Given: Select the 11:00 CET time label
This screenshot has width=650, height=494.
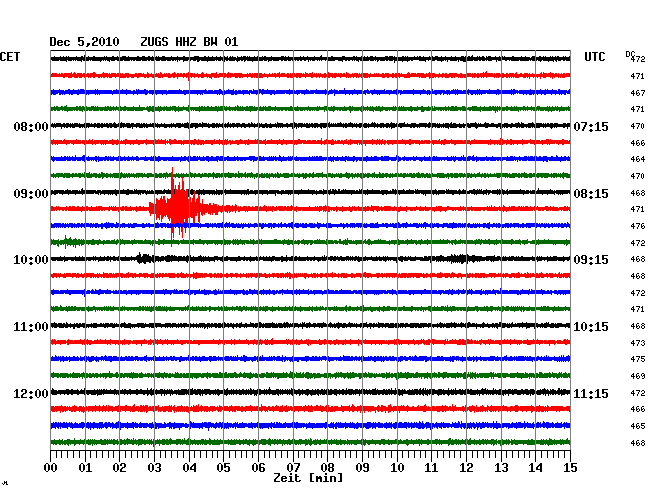Looking at the screenshot, I should (31, 327).
